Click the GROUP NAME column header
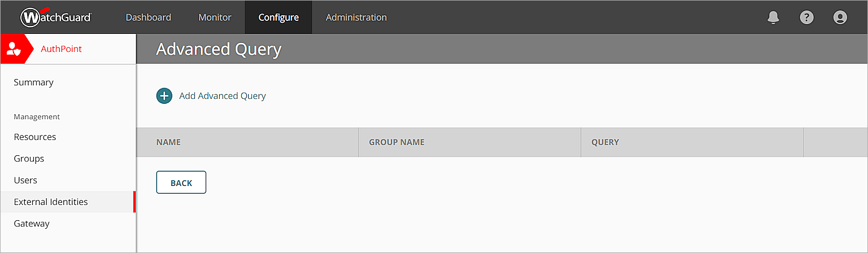The height and width of the screenshot is (253, 868). pyautogui.click(x=397, y=142)
